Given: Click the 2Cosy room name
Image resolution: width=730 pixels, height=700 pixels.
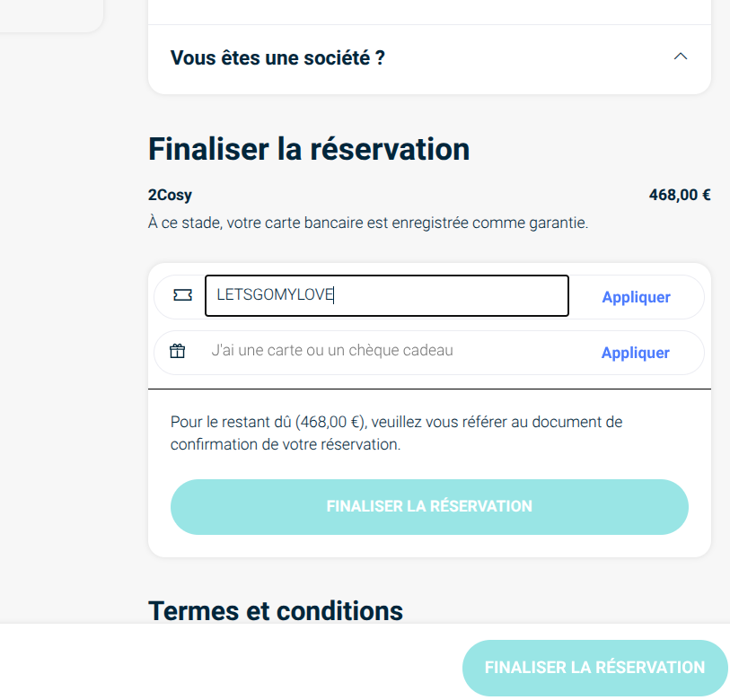Looking at the screenshot, I should (x=170, y=195).
